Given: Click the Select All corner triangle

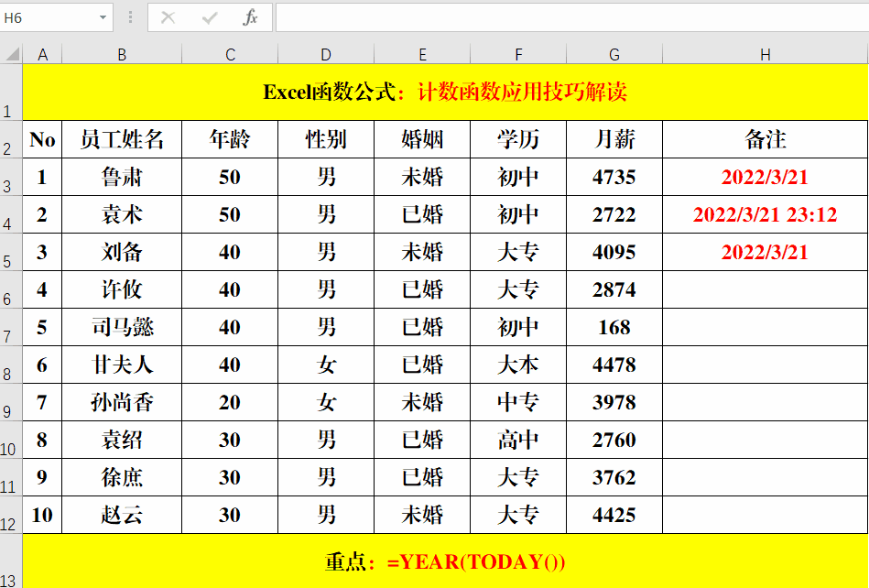Looking at the screenshot, I should pyautogui.click(x=12, y=54).
